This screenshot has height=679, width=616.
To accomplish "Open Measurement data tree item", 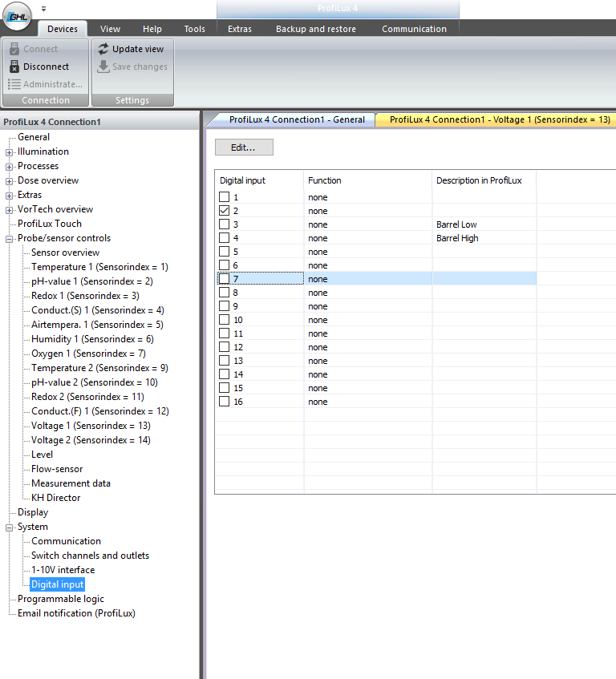I will pos(71,483).
